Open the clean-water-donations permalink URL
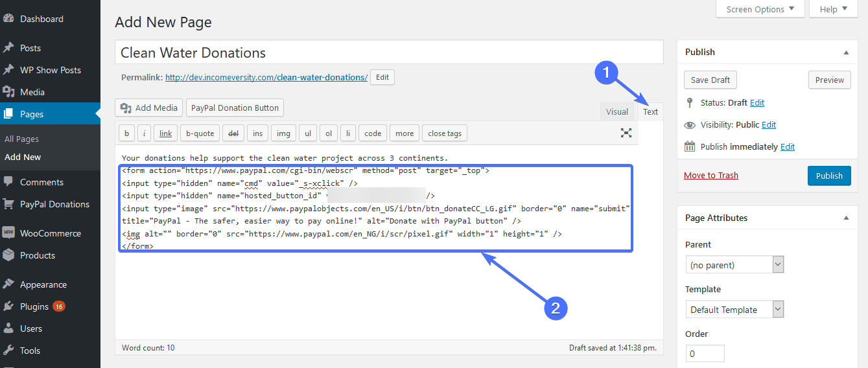This screenshot has height=368, width=868. (x=266, y=77)
